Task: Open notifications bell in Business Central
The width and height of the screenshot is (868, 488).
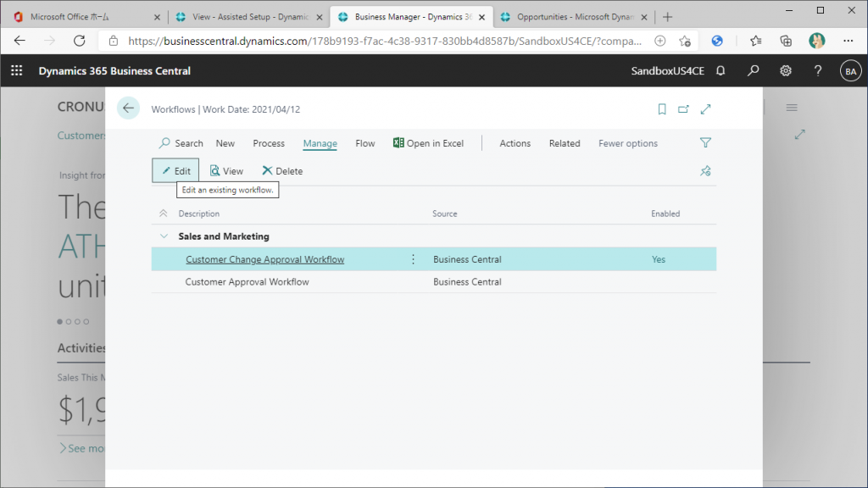Action: coord(721,71)
